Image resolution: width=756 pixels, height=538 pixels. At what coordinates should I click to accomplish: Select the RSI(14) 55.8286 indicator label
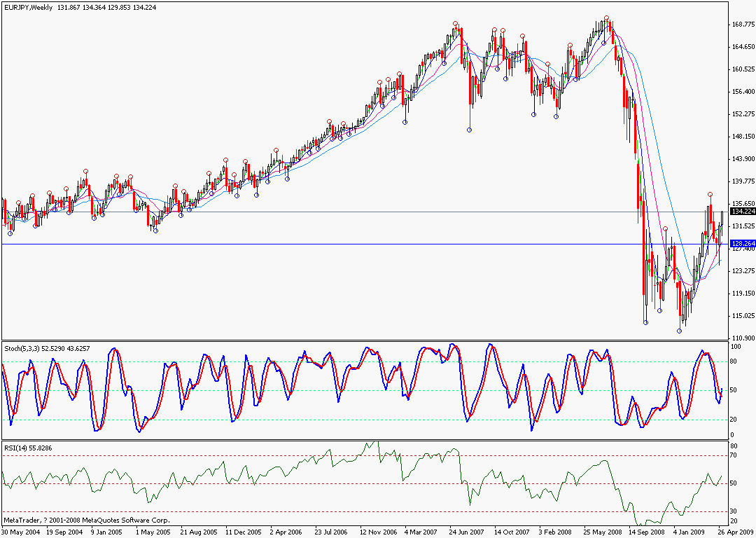click(x=28, y=448)
